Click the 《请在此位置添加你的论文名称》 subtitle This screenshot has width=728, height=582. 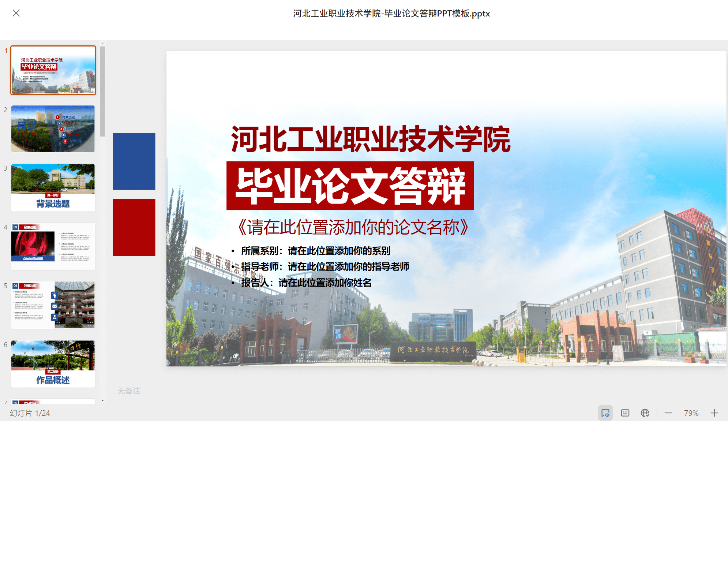pyautogui.click(x=353, y=227)
